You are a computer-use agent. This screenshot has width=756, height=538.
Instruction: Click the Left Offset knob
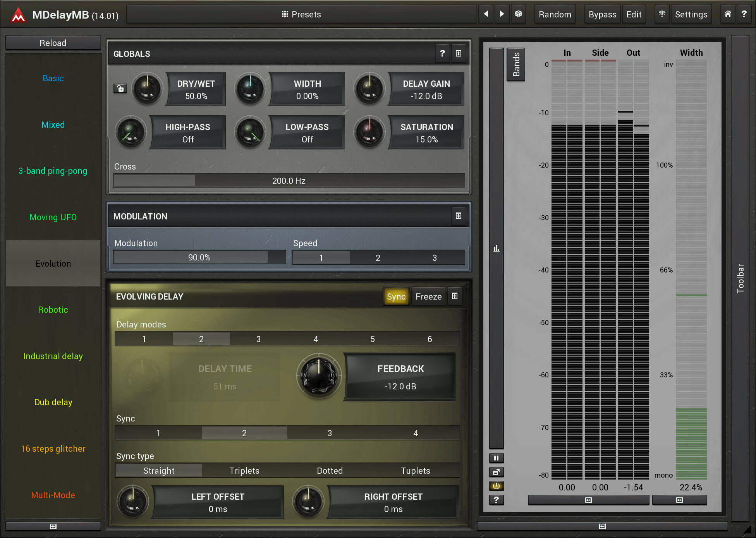[x=132, y=502]
